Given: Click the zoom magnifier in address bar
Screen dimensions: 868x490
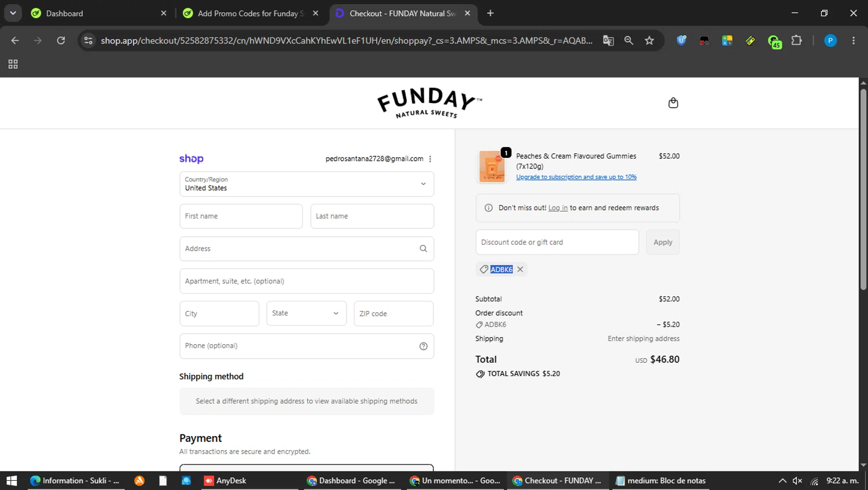Looking at the screenshot, I should coord(628,40).
